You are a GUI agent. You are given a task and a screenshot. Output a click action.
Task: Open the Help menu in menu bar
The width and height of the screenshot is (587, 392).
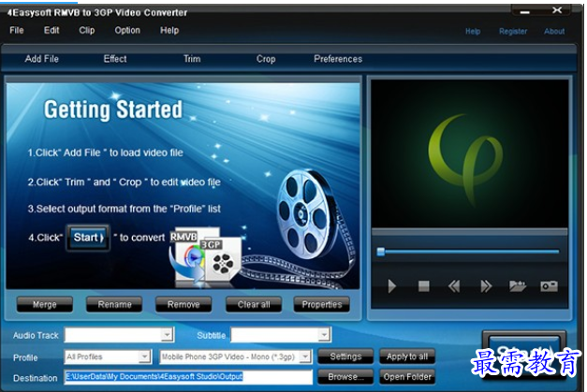click(x=169, y=30)
